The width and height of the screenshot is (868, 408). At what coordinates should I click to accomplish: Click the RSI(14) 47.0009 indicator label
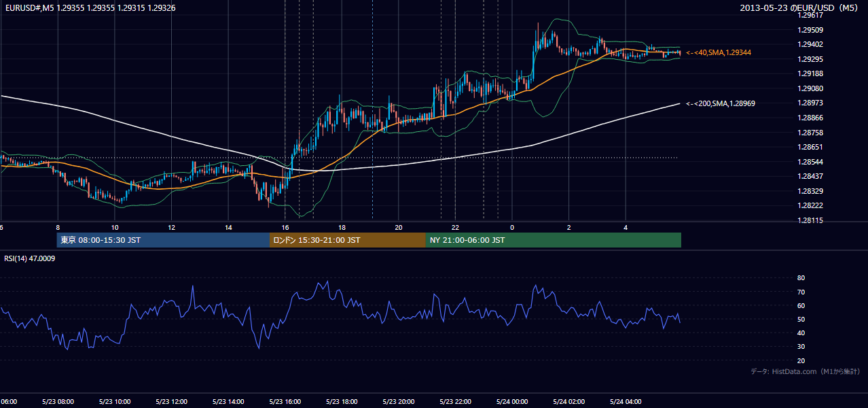point(30,258)
